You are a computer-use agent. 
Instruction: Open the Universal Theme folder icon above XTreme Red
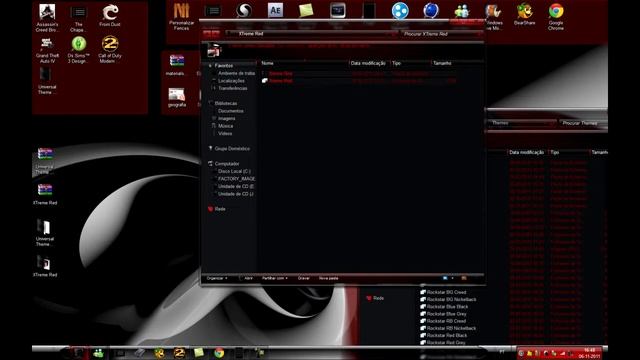click(x=44, y=233)
